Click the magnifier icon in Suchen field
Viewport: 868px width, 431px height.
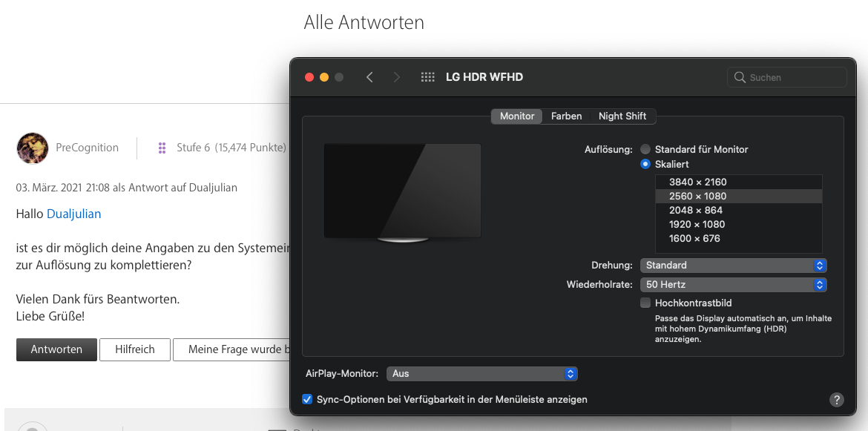(740, 77)
